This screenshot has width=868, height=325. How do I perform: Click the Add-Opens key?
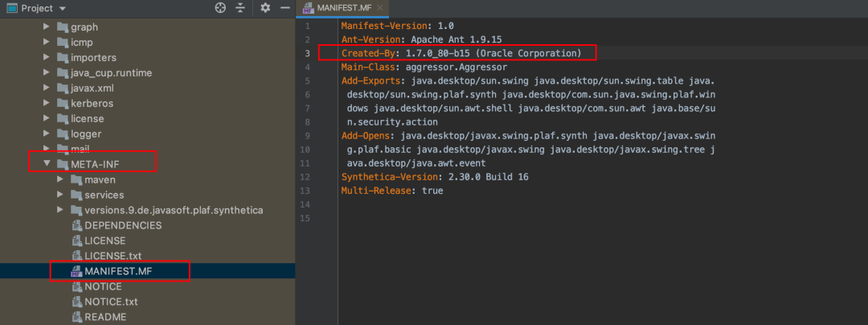click(x=366, y=136)
